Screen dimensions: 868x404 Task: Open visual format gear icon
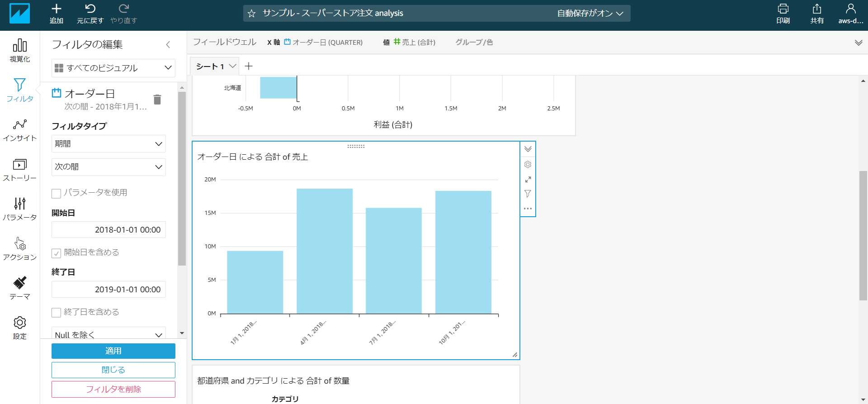pos(528,164)
